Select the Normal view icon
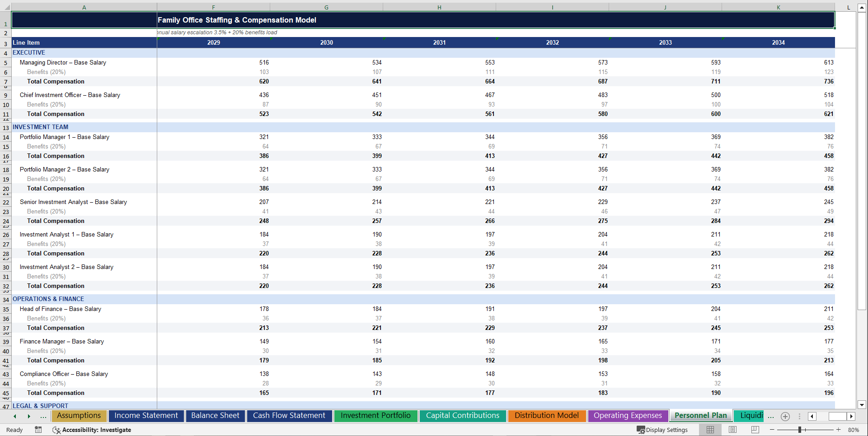This screenshot has width=868, height=436. tap(709, 429)
